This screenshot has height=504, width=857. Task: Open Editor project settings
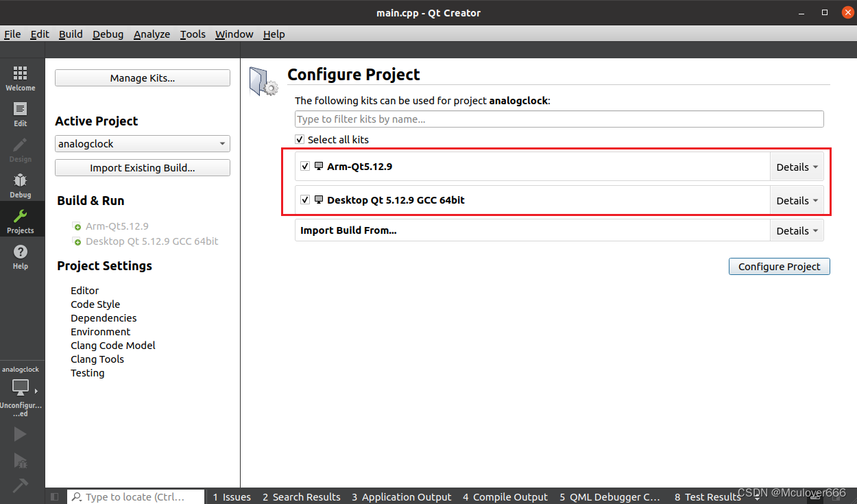[x=84, y=291]
